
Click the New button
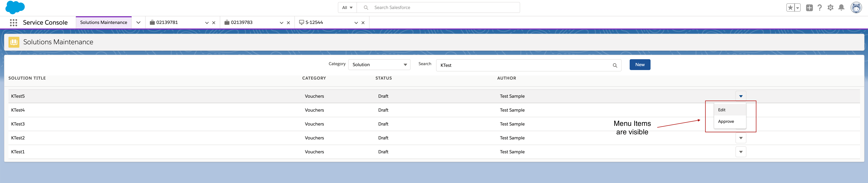pyautogui.click(x=640, y=65)
